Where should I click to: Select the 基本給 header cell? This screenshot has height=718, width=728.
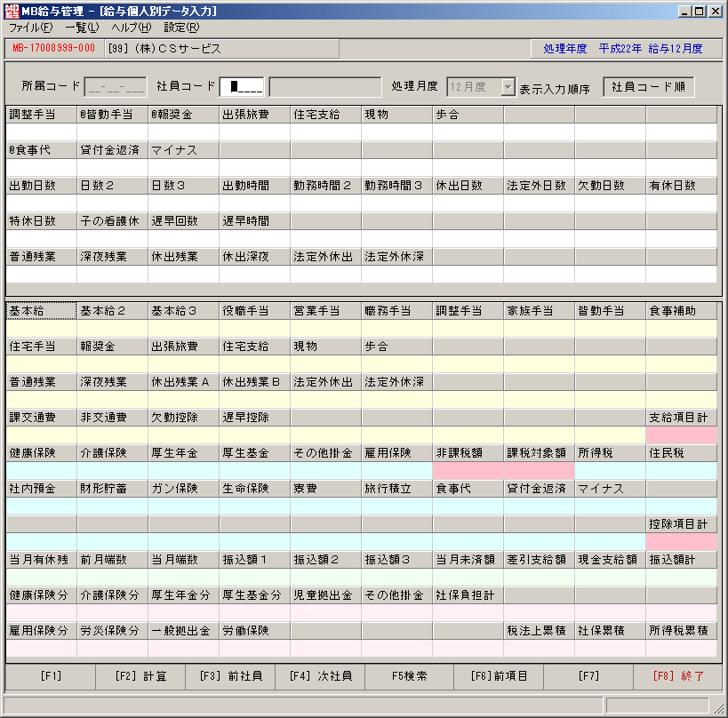pos(41,311)
